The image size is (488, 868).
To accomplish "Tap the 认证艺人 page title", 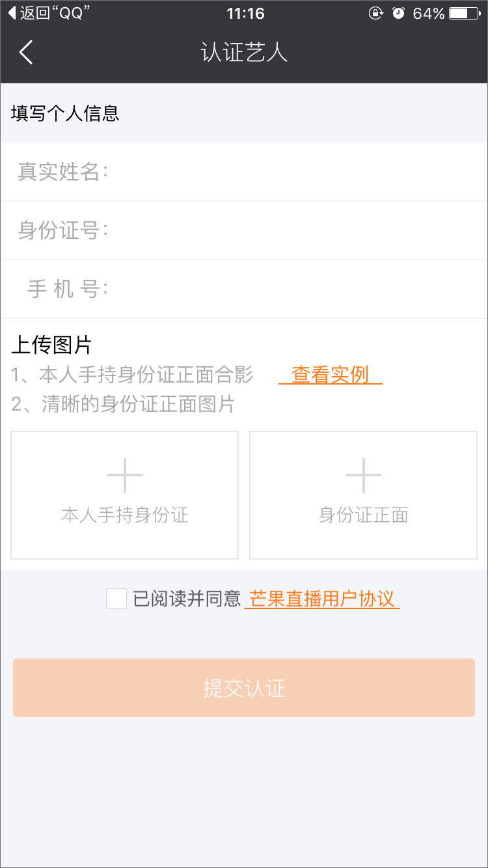I will click(244, 52).
